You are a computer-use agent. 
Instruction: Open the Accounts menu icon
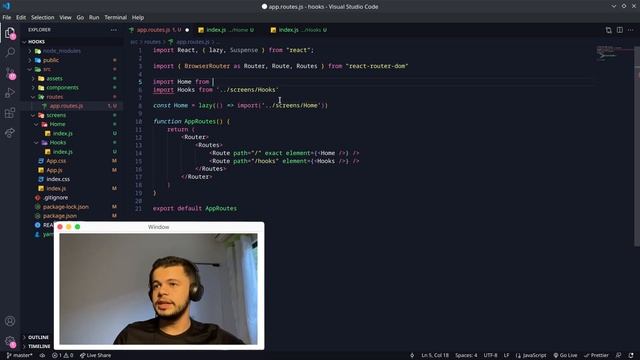pos(10,321)
